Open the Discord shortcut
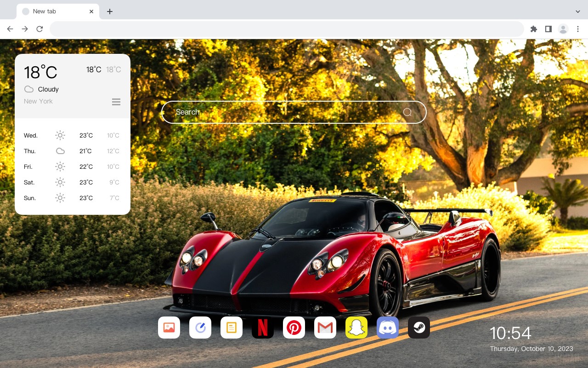Image resolution: width=588 pixels, height=368 pixels. click(x=388, y=328)
